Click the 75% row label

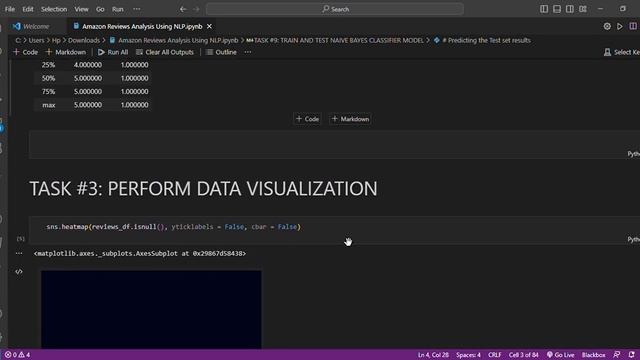(48, 91)
